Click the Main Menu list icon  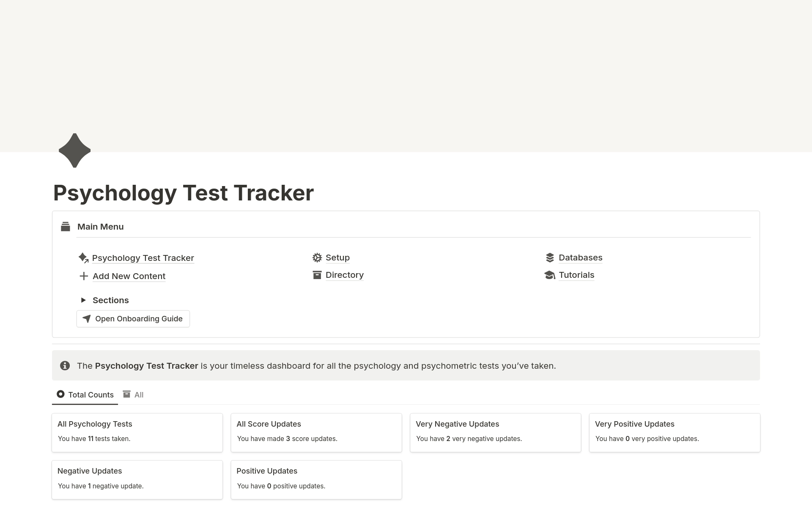tap(66, 227)
